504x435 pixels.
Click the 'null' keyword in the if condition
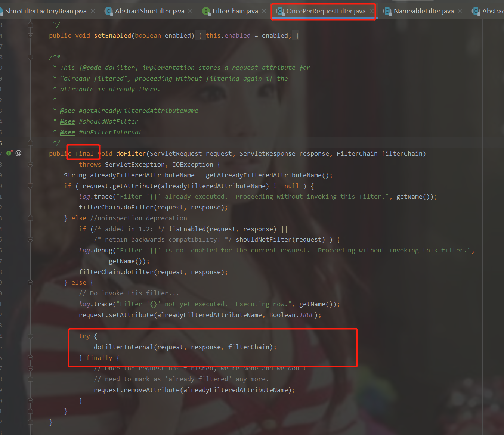pyautogui.click(x=291, y=186)
